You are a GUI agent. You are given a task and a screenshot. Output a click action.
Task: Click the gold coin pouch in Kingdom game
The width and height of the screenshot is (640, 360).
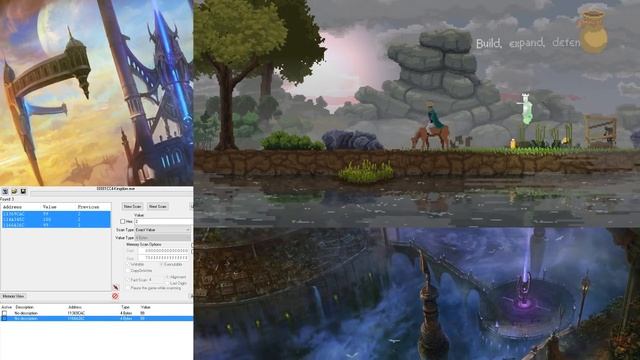click(593, 31)
